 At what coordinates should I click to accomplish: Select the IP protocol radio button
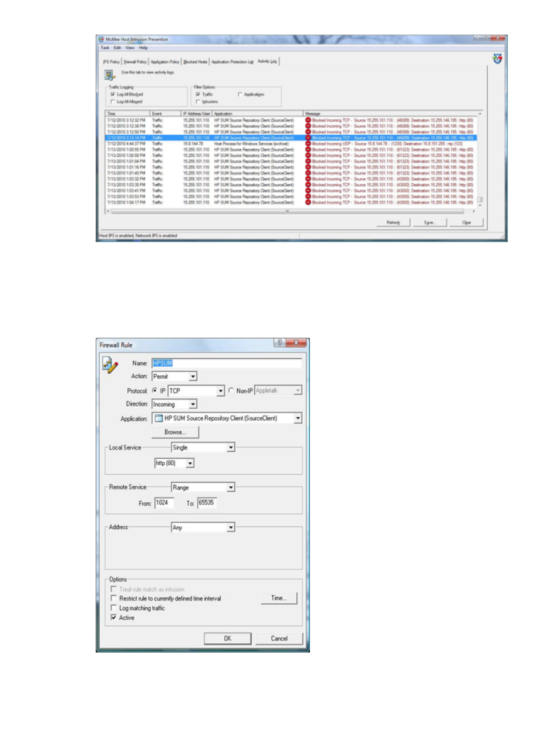point(155,390)
